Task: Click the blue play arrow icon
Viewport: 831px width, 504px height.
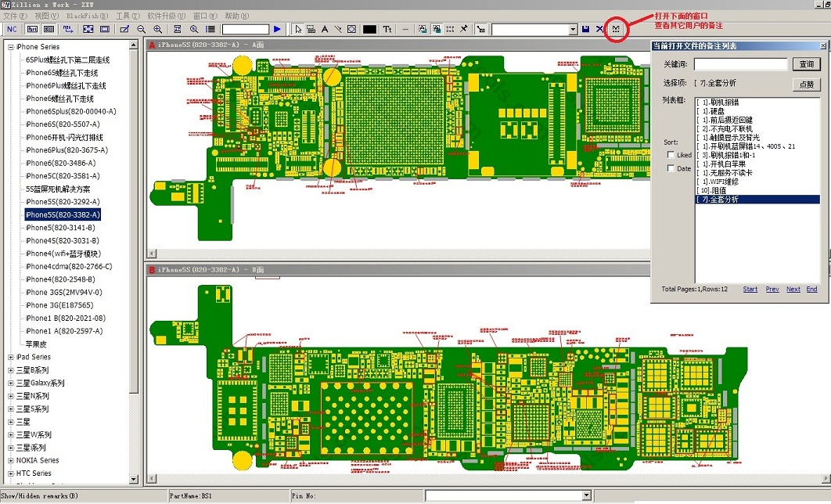Action: click(277, 29)
